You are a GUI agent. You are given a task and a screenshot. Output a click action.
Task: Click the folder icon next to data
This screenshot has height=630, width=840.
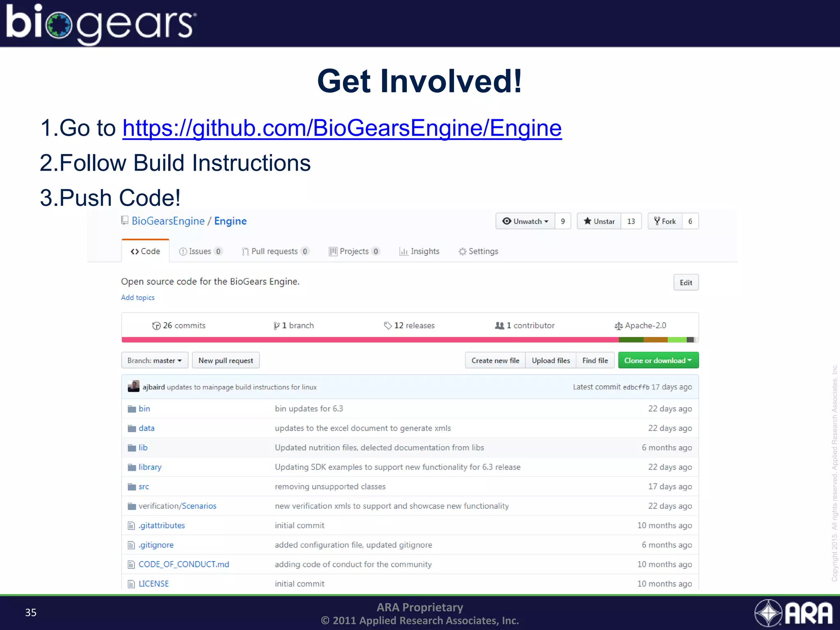pos(132,428)
